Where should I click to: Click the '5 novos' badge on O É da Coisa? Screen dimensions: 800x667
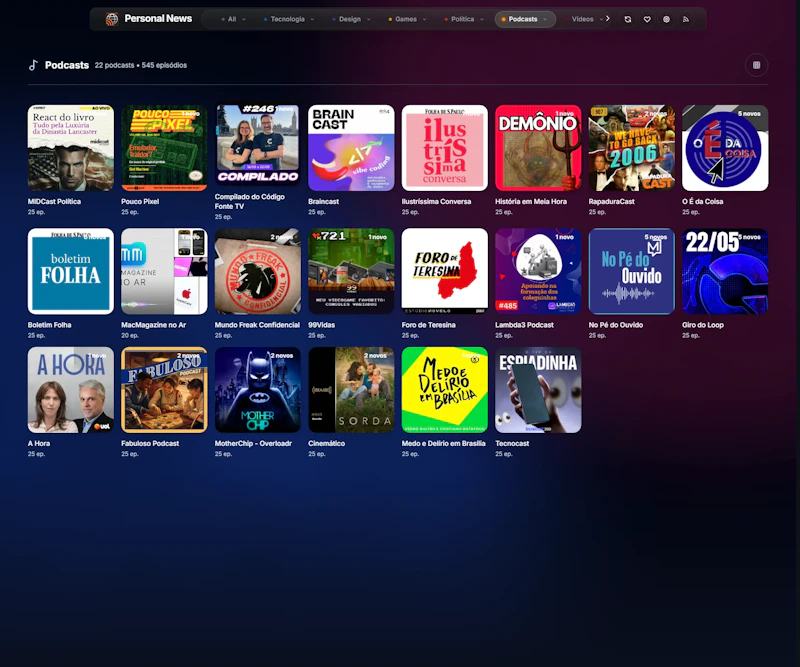click(x=749, y=114)
